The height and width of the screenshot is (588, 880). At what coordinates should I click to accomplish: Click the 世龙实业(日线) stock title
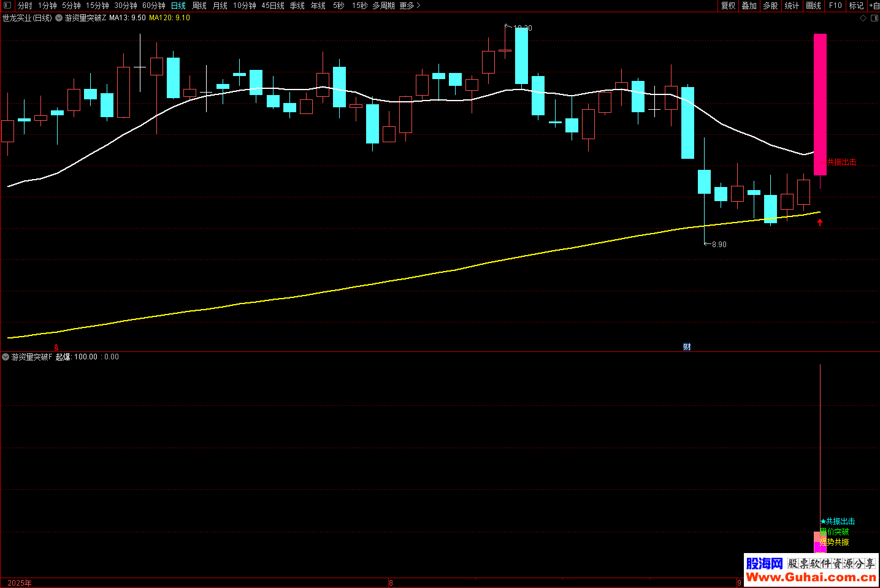coord(28,18)
